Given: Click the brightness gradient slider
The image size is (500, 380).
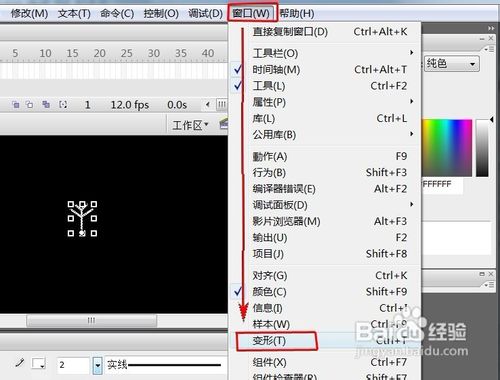Looking at the screenshot, I should pos(482,148).
